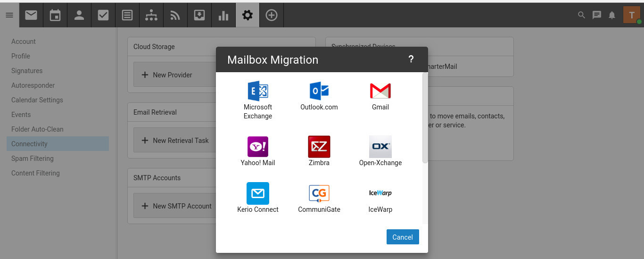644x259 pixels.
Task: Pick Gmail icon for mailbox migration
Action: point(380,91)
